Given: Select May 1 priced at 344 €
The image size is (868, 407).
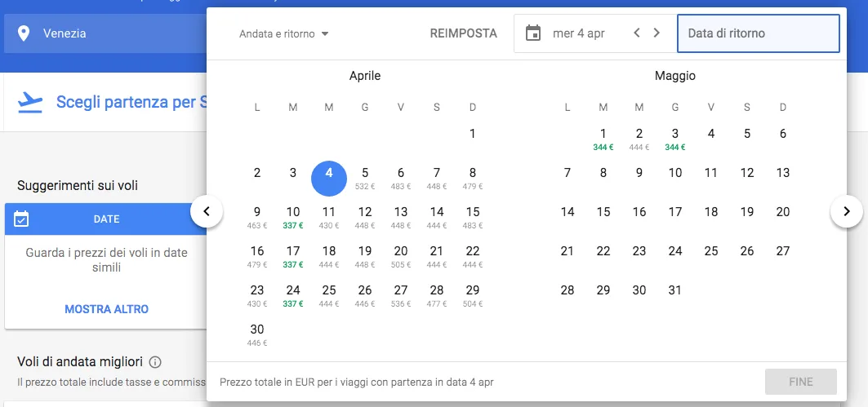Looking at the screenshot, I should 603,138.
